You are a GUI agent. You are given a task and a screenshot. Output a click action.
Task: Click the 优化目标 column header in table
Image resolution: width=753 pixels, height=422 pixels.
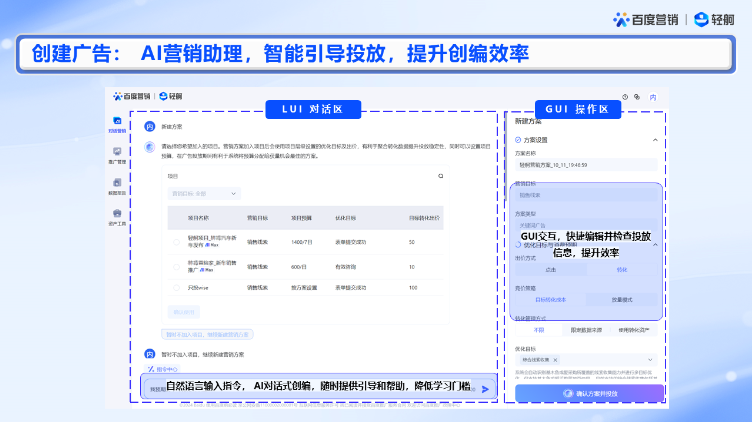[345, 218]
